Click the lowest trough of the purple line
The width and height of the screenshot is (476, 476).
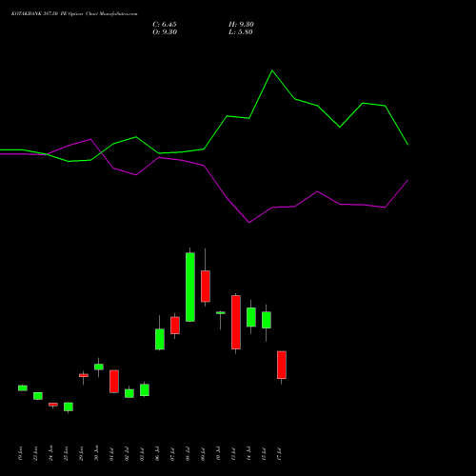pyautogui.click(x=249, y=223)
